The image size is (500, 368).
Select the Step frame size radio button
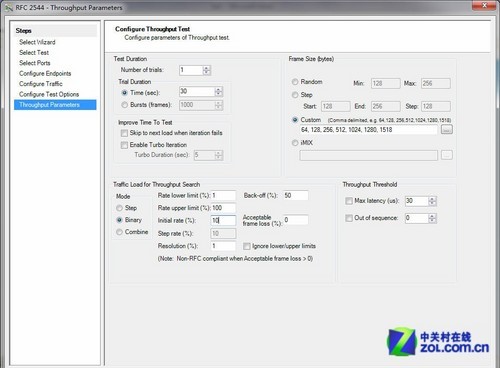[295, 95]
